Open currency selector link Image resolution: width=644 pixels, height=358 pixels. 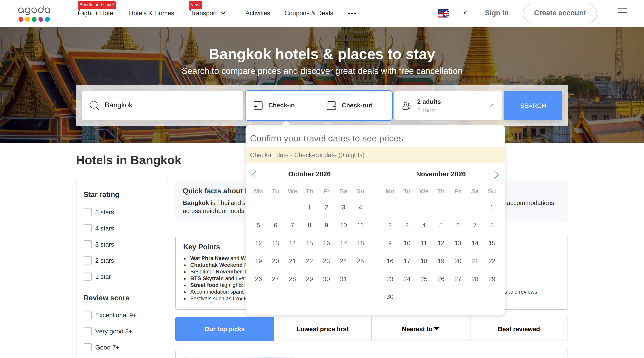[x=465, y=13]
